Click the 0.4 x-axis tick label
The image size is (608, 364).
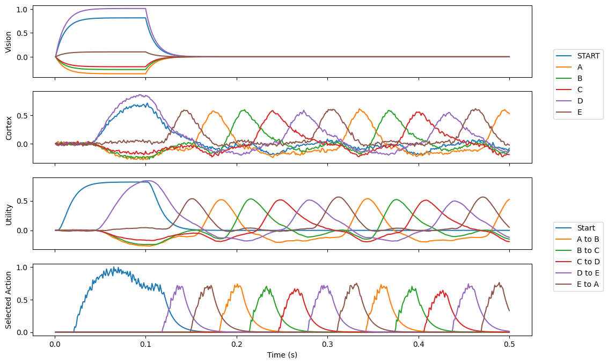419,344
